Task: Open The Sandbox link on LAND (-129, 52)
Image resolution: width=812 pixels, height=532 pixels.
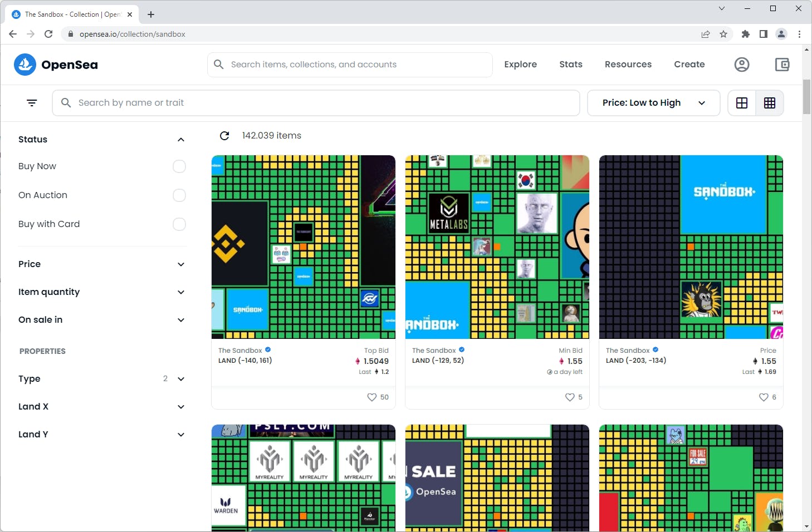Action: click(x=434, y=351)
